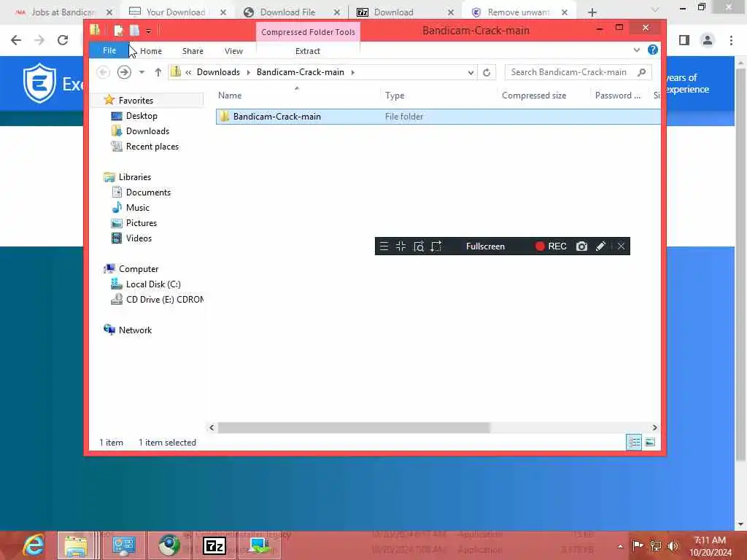Screen dimensions: 747x560
Task: Switch to Details view icon
Action: [634, 443]
